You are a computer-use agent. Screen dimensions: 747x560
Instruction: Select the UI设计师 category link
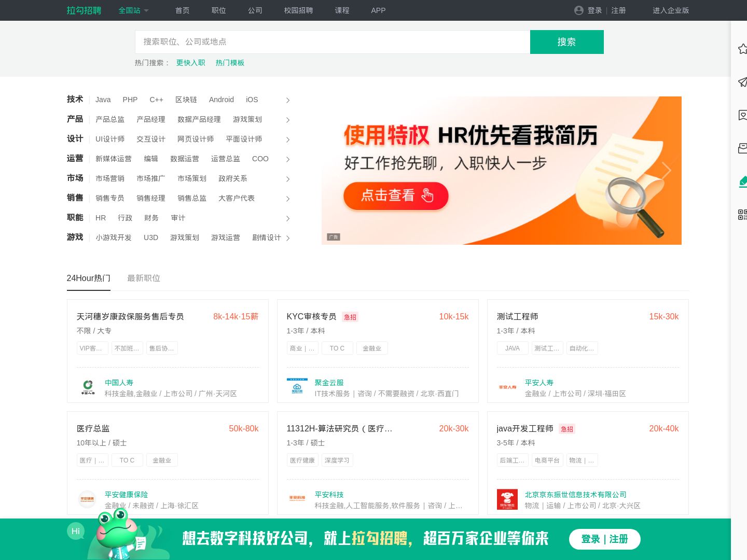tap(110, 139)
